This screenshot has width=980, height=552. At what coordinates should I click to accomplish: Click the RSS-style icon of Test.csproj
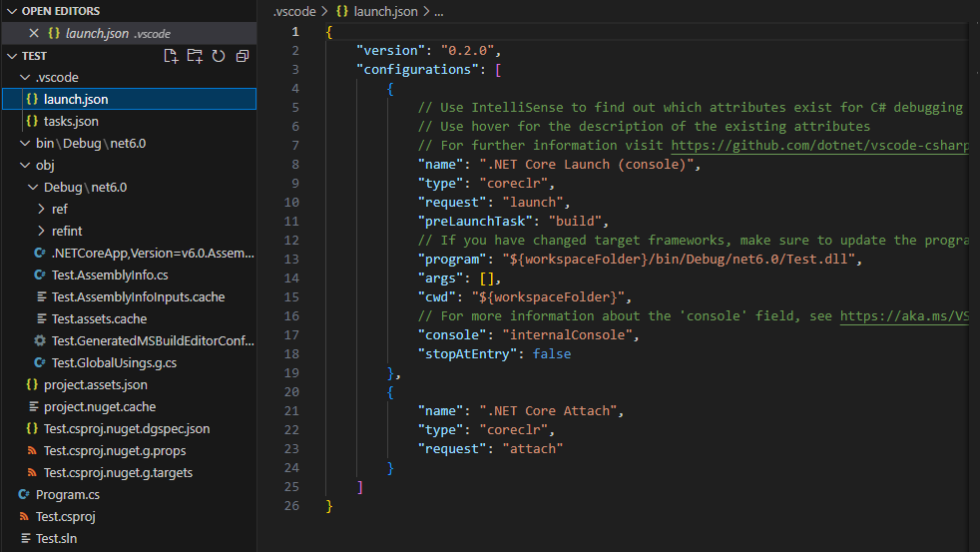(24, 516)
